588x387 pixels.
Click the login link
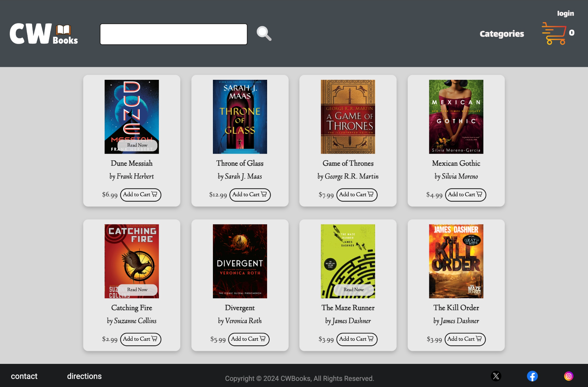pyautogui.click(x=565, y=13)
